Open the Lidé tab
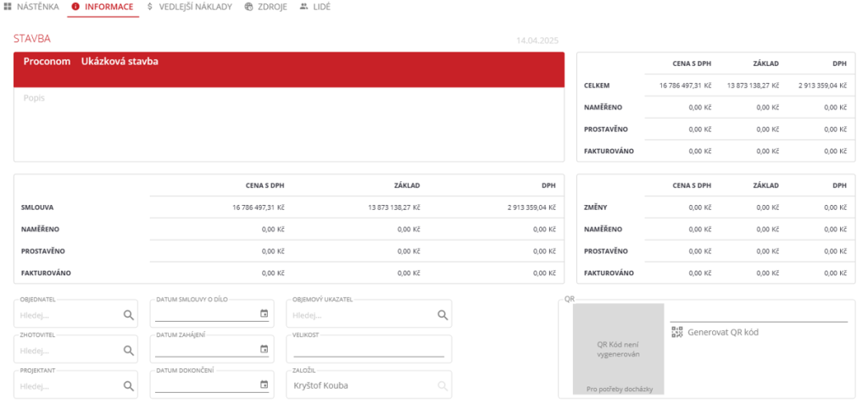This screenshot has height=415, width=868. pyautogui.click(x=315, y=7)
